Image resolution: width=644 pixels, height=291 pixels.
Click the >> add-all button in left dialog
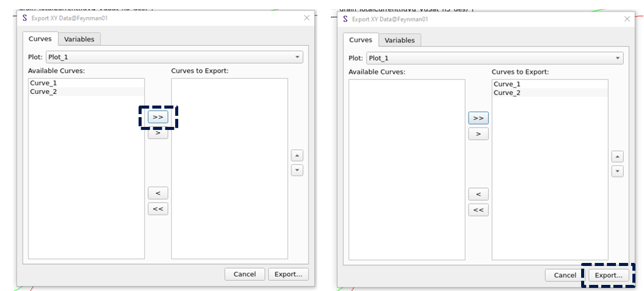[x=157, y=117]
